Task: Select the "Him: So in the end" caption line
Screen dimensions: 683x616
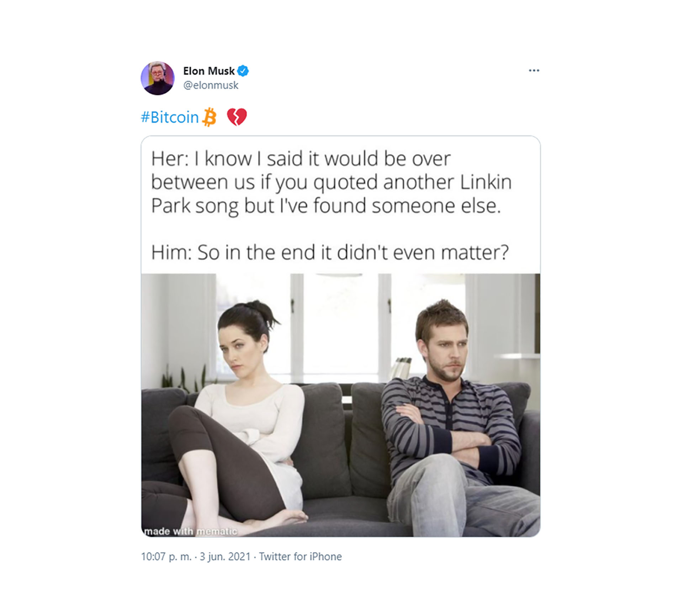Action: [x=330, y=253]
